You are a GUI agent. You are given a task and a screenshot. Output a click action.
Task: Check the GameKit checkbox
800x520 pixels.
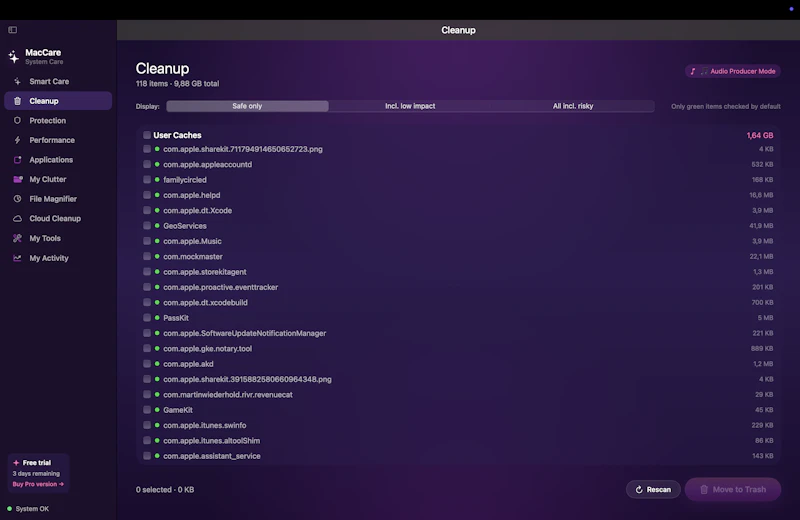[x=147, y=410]
